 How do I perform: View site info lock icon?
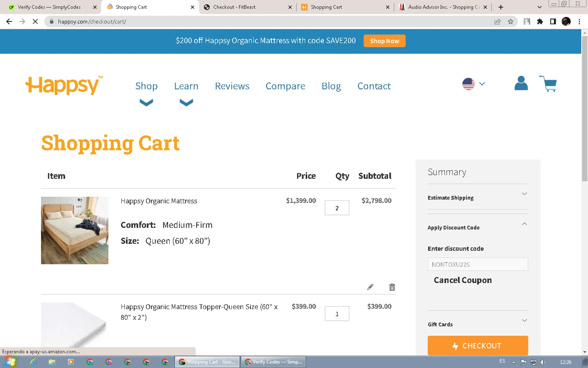click(51, 22)
